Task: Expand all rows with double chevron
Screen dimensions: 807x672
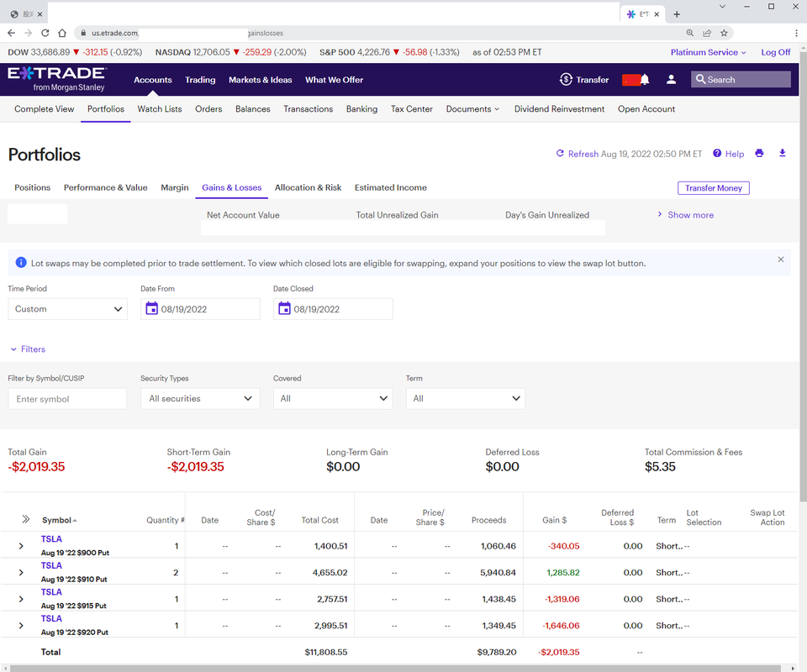Action: (x=26, y=519)
